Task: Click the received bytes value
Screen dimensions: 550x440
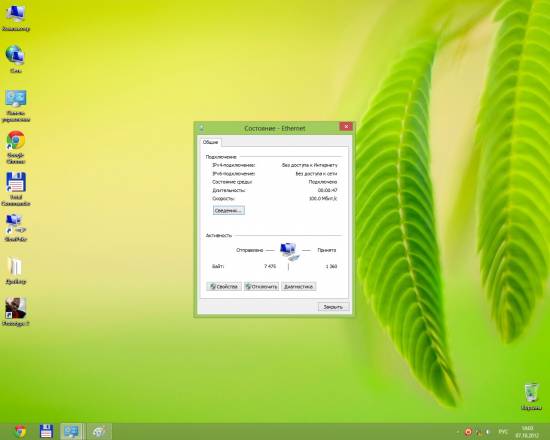Action: [331, 266]
